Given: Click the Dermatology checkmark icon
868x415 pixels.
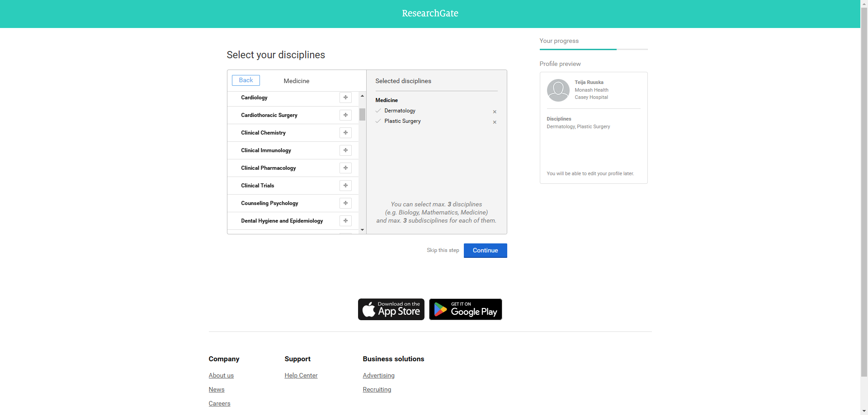Looking at the screenshot, I should click(378, 111).
